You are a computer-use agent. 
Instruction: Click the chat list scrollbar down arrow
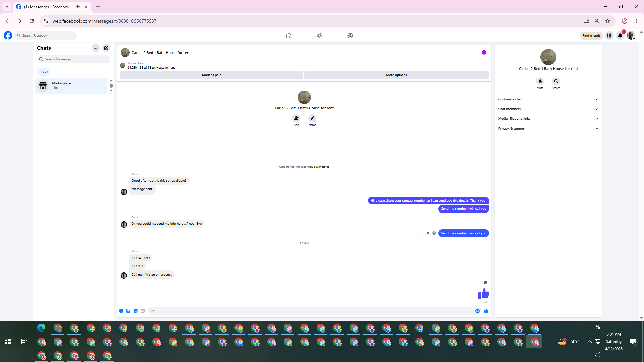pyautogui.click(x=111, y=91)
